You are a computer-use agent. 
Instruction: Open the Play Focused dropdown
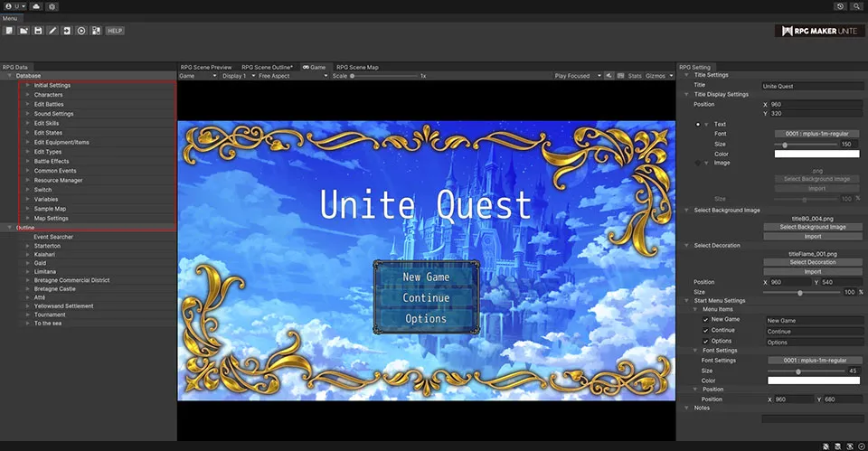pos(576,76)
